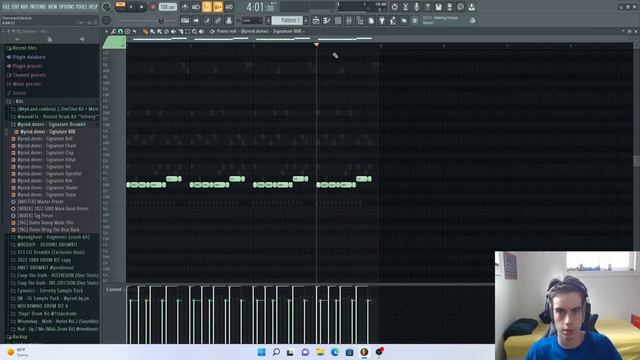Click the transport stop button

tap(142, 7)
